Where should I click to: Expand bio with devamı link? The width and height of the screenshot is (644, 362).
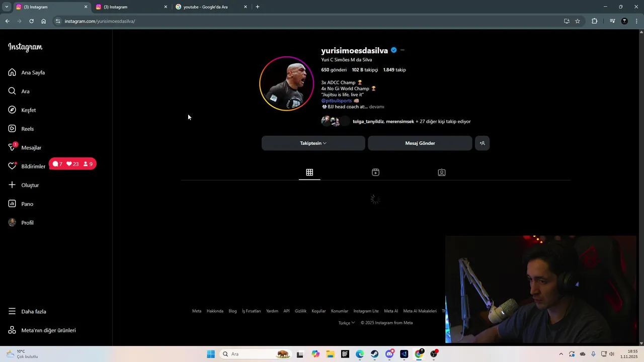[377, 107]
